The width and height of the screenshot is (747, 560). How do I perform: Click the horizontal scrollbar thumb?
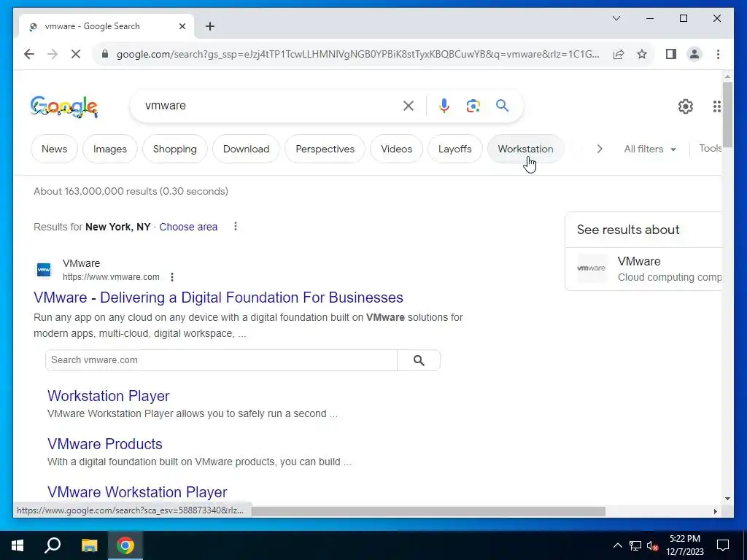428,511
